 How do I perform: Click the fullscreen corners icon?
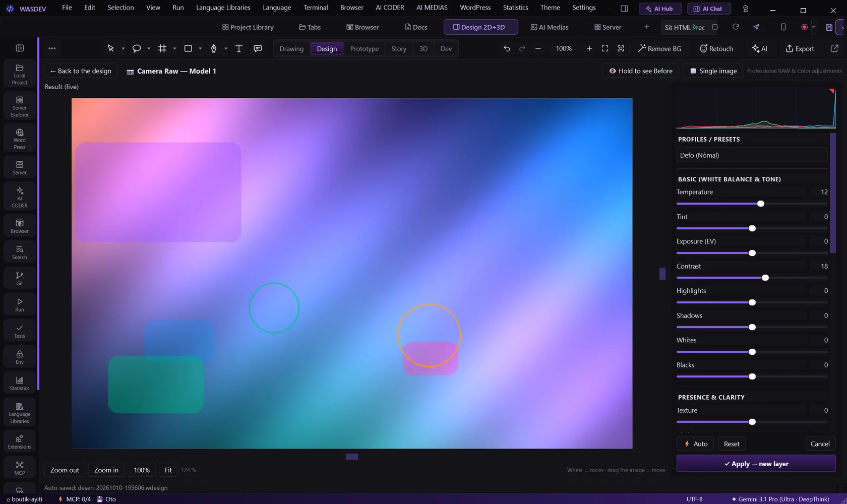[x=605, y=48]
